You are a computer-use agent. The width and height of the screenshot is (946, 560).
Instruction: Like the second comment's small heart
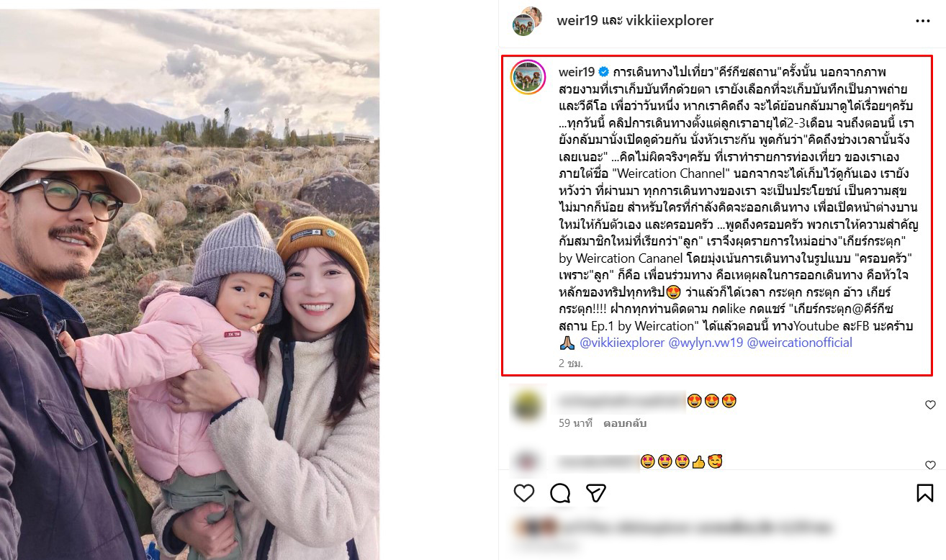tap(930, 466)
